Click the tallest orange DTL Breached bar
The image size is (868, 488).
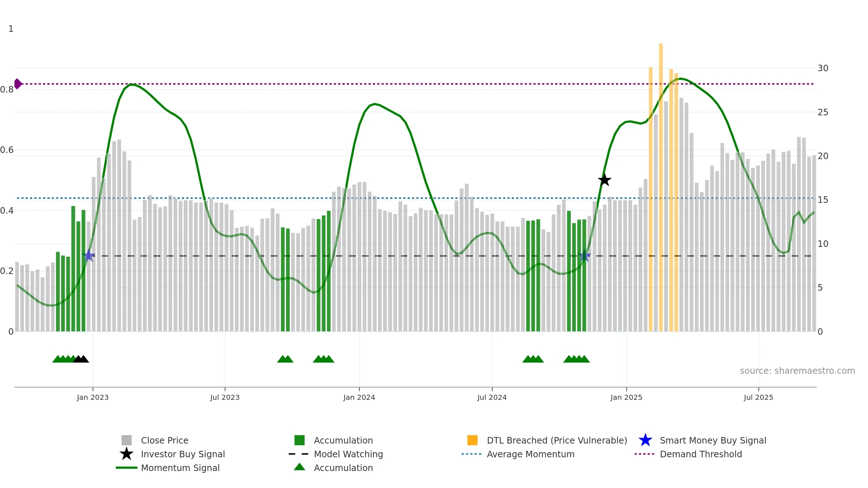[x=661, y=187]
